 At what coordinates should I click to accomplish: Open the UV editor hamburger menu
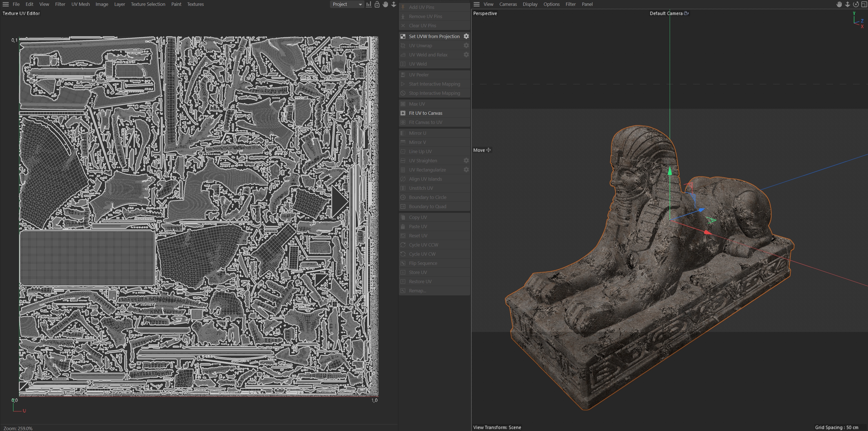pyautogui.click(x=6, y=4)
